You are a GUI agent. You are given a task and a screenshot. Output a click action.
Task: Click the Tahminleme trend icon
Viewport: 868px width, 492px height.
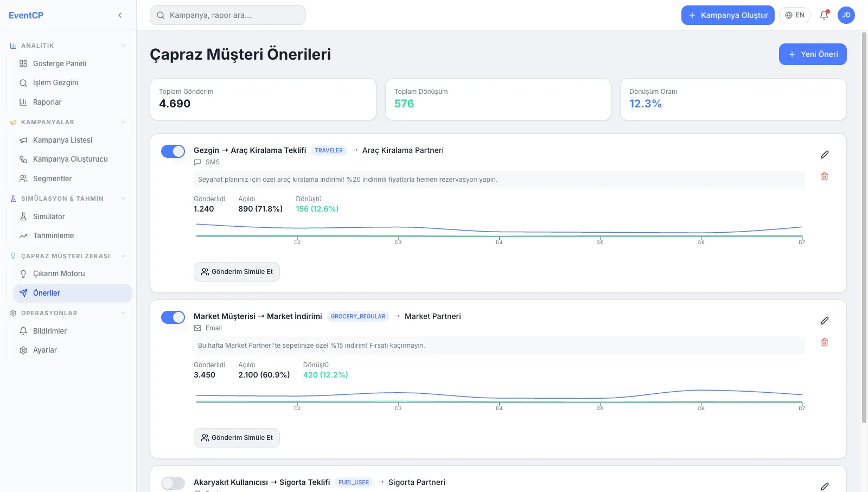point(23,235)
